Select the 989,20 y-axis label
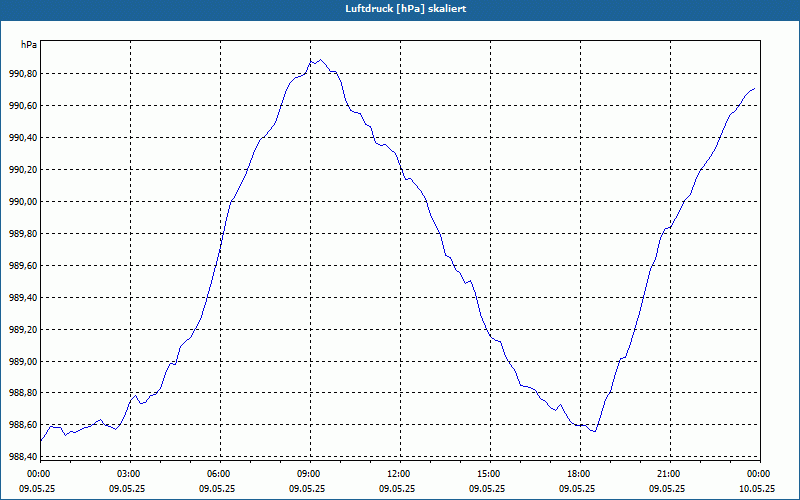The height and width of the screenshot is (500, 800). tap(23, 330)
